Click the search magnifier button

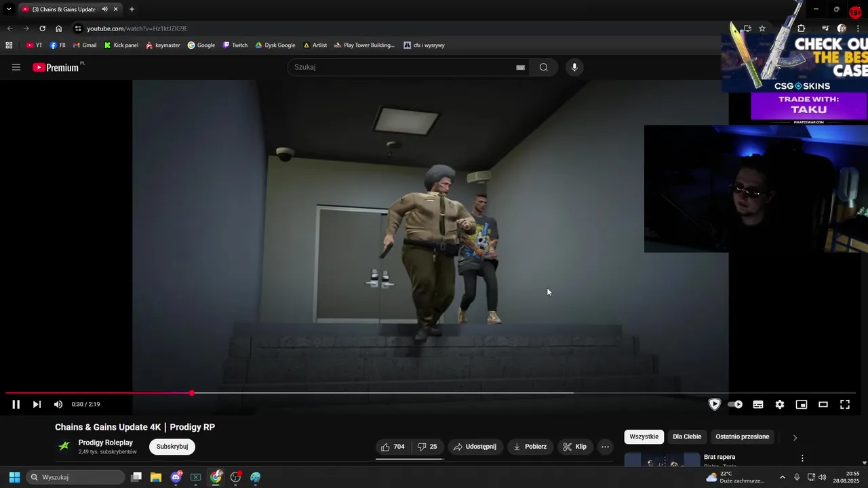click(544, 67)
